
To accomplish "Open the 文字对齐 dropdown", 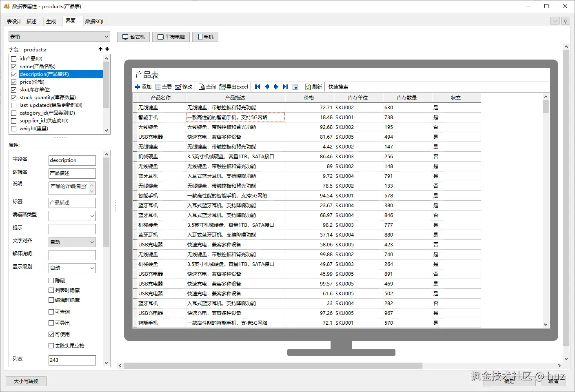I will tap(72, 242).
